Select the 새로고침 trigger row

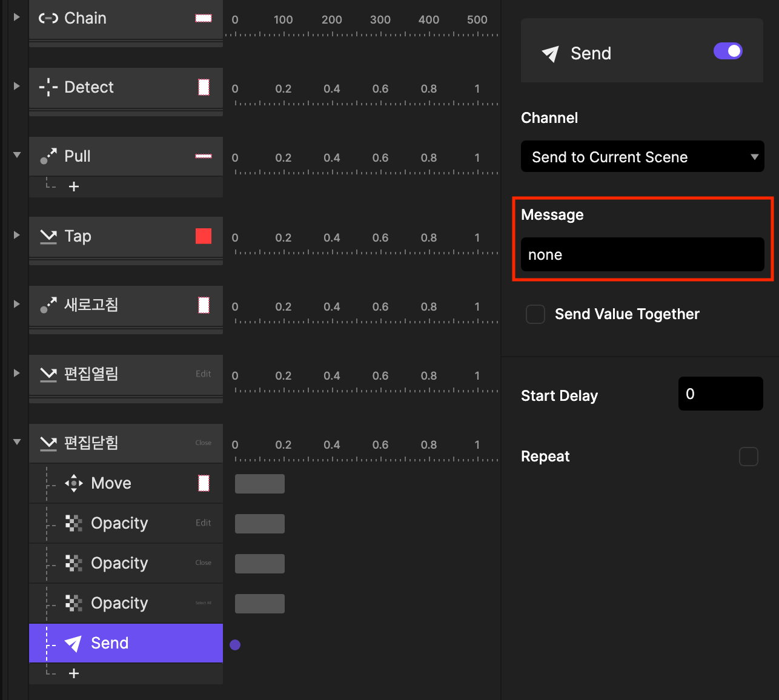click(126, 306)
